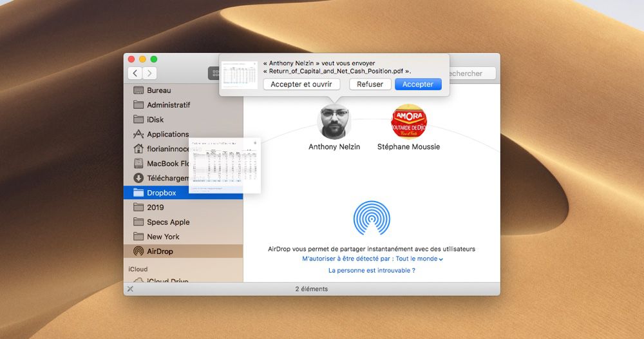The image size is (644, 339).
Task: Choose Accepter et ouvrir
Action: coord(301,84)
